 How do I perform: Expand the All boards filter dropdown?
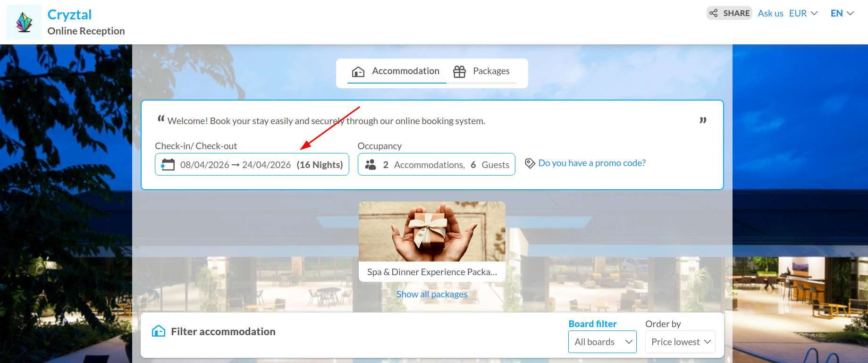(602, 342)
